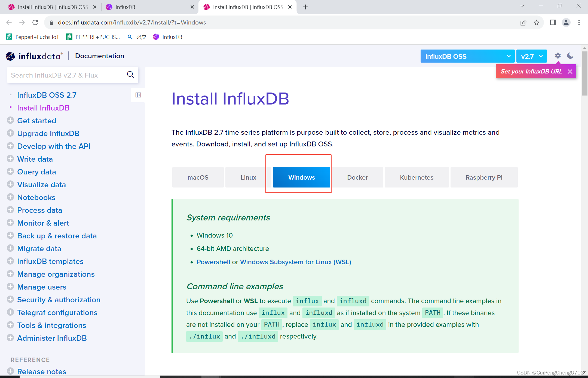Image resolution: width=588 pixels, height=378 pixels.
Task: Open the Administer InfluxDB link
Action: click(52, 338)
